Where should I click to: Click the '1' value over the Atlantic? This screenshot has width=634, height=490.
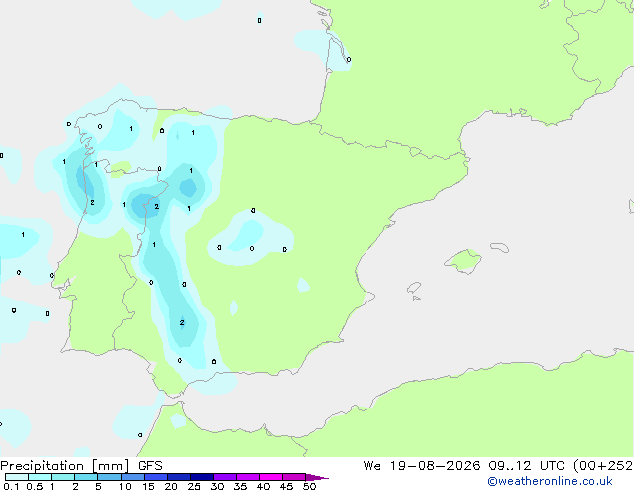(23, 234)
